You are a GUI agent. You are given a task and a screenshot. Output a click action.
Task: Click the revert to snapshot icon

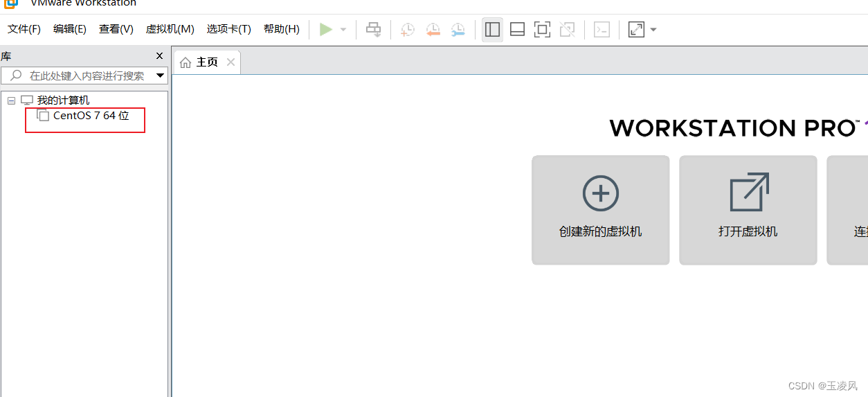point(433,30)
